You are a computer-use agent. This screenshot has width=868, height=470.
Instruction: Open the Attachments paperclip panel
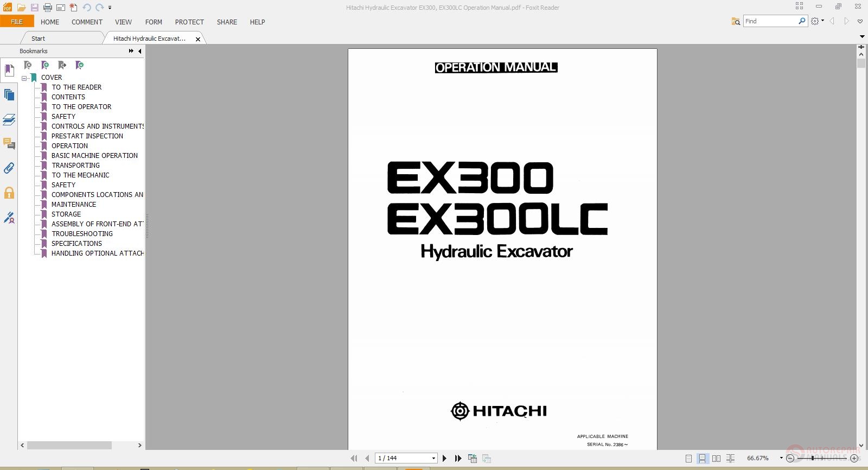[x=9, y=168]
